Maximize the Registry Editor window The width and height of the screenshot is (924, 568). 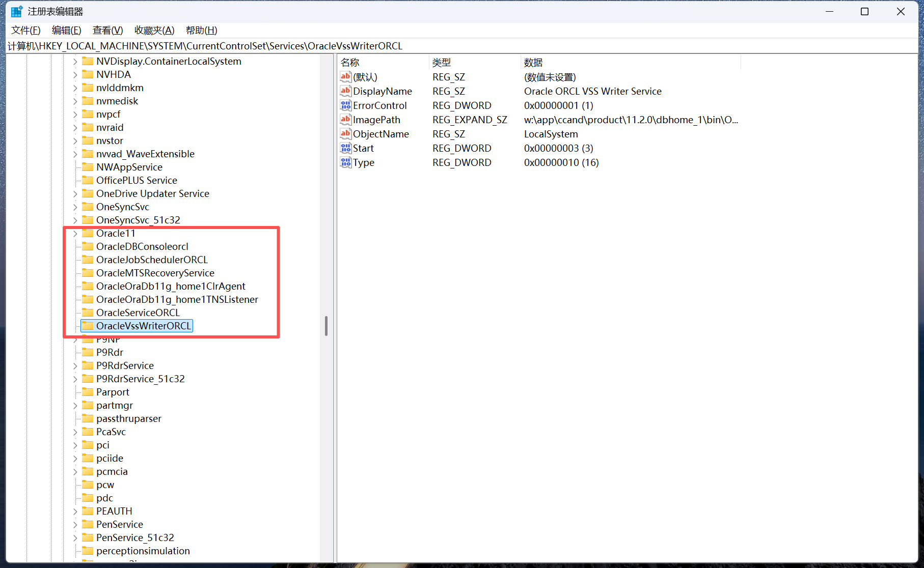tap(864, 11)
